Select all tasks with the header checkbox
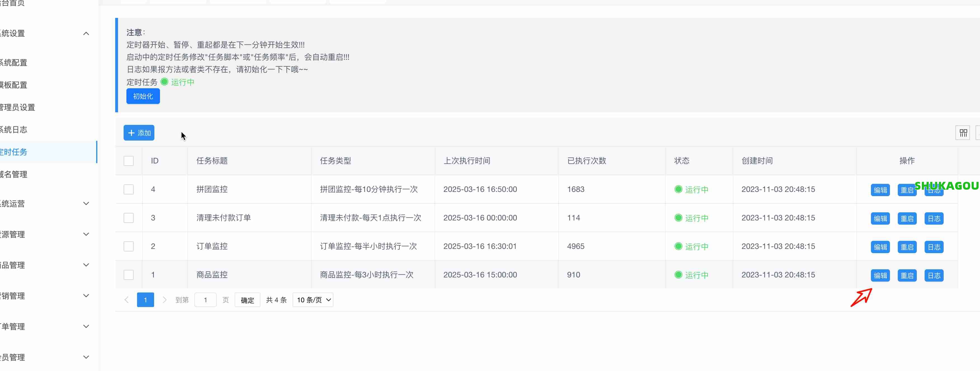980x371 pixels. coord(129,161)
